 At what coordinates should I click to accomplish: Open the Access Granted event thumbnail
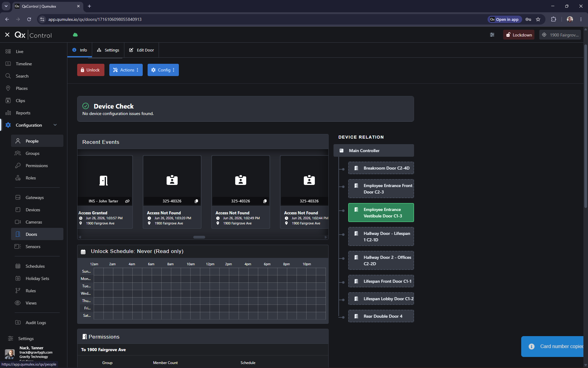[105, 180]
